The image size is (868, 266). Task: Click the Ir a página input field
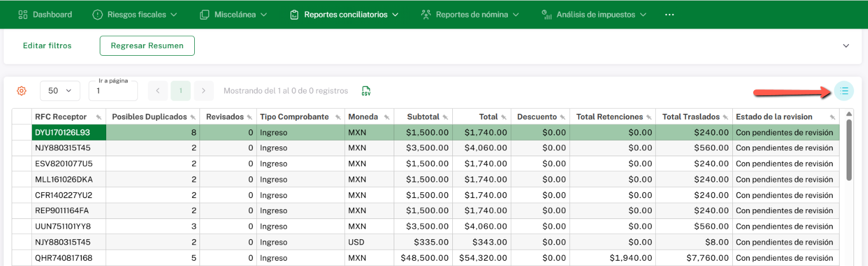pos(113,91)
